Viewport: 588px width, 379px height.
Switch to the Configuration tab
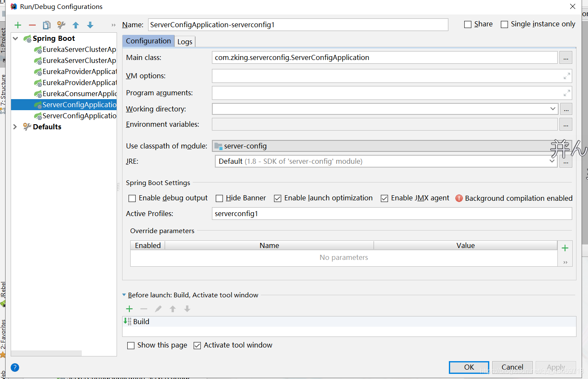coord(148,41)
